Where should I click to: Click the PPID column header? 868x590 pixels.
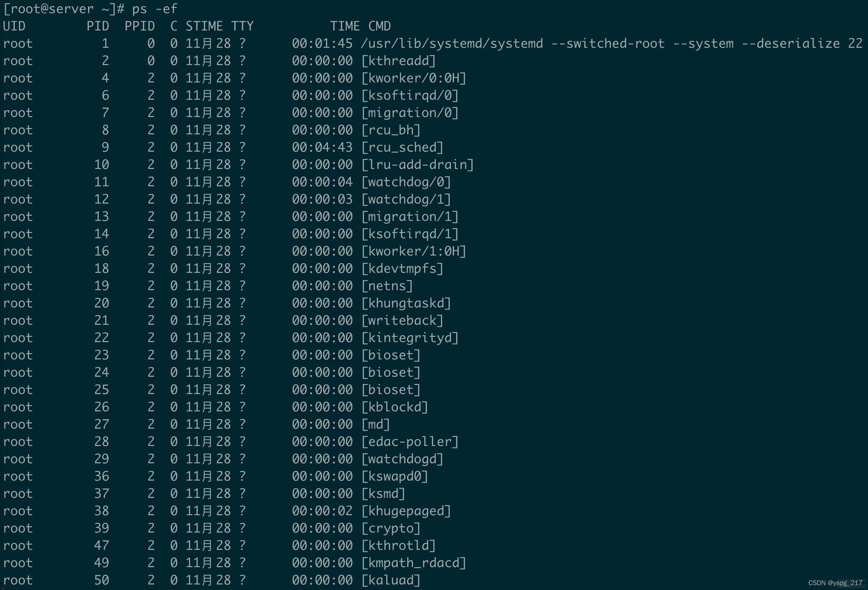140,26
